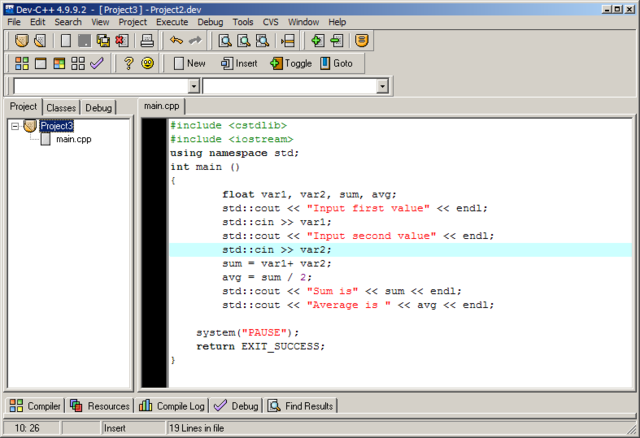This screenshot has height=438, width=640.
Task: Open the Edit menu
Action: coord(38,22)
